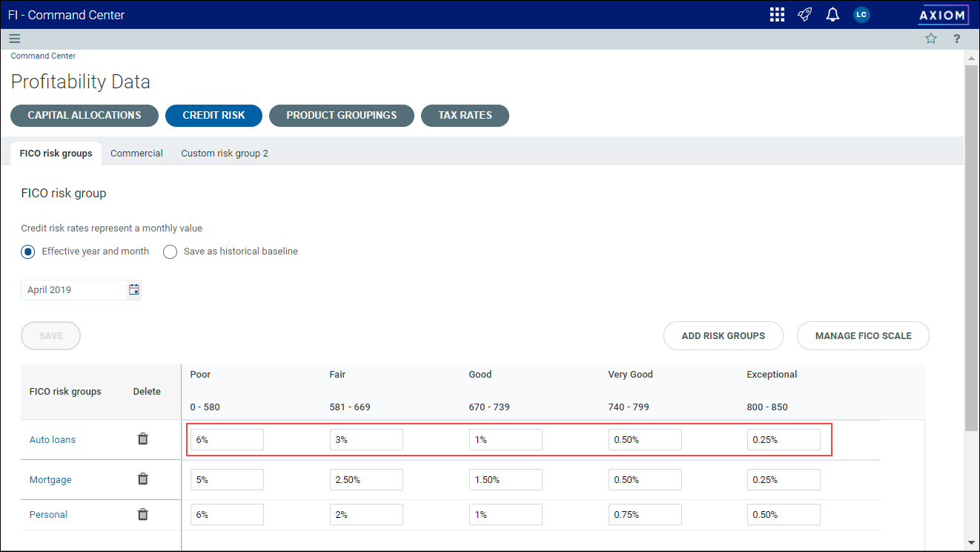Switch to FICO risk groups tab
980x552 pixels.
(56, 154)
